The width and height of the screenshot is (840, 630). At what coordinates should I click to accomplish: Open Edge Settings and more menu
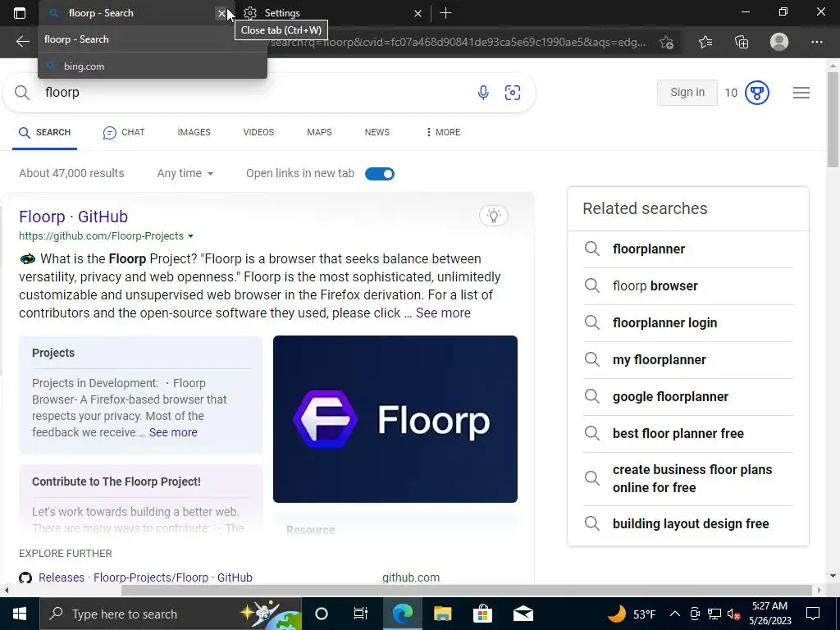pyautogui.click(x=816, y=42)
